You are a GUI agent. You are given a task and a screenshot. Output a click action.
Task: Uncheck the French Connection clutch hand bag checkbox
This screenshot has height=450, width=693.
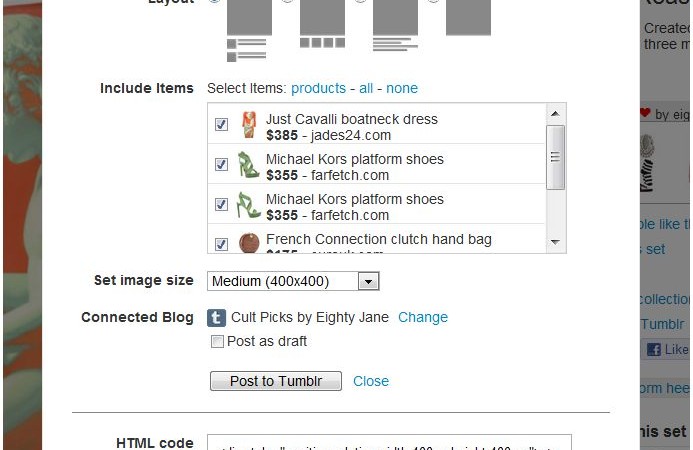pos(221,244)
